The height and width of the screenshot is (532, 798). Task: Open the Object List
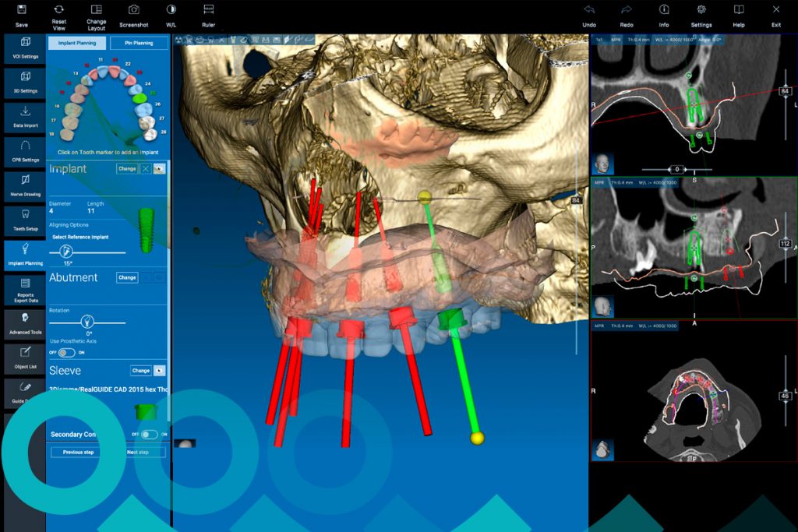pos(25,358)
